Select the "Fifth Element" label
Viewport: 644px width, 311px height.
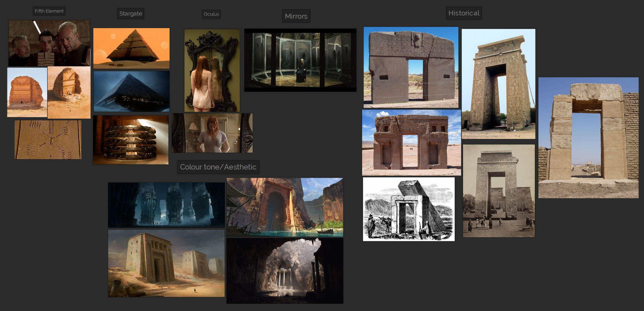click(49, 11)
